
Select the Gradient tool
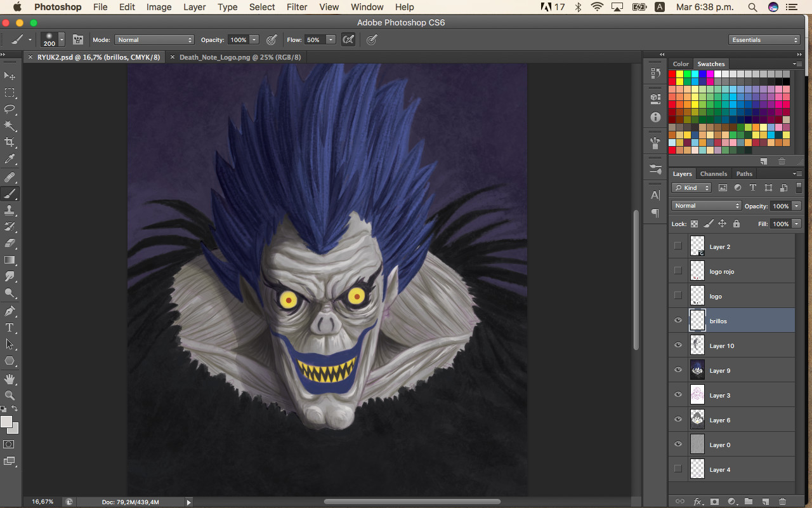coord(10,260)
